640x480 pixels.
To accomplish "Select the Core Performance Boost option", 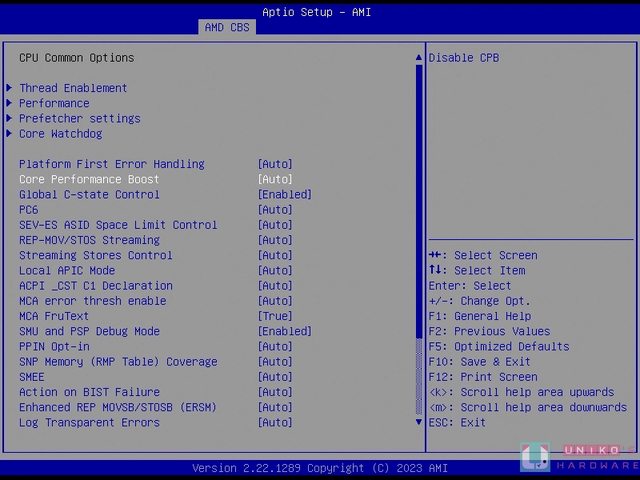I will coord(89,179).
